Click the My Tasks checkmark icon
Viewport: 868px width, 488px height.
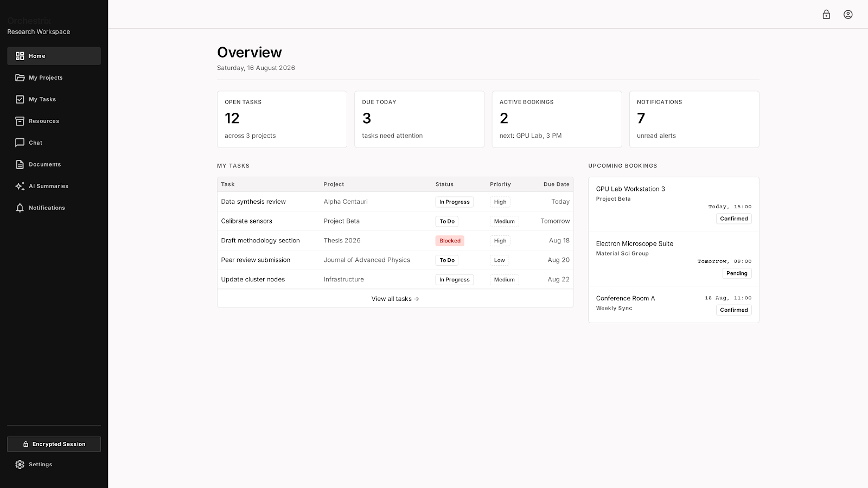tap(20, 99)
